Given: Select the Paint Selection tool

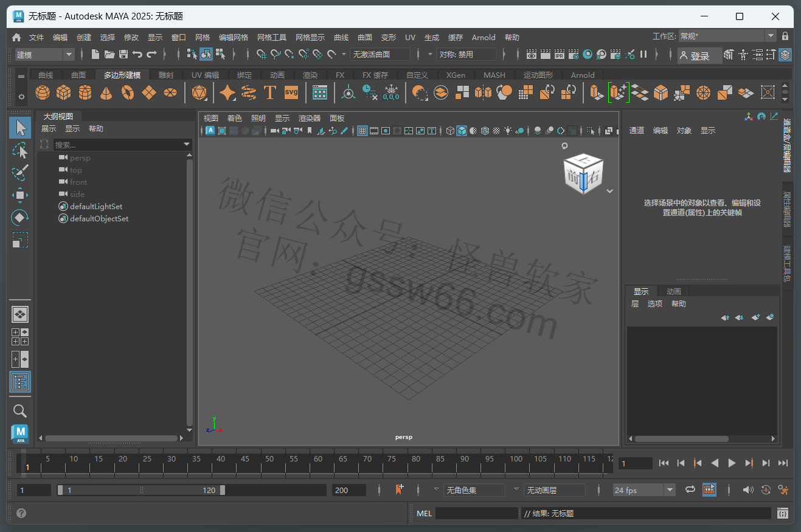Looking at the screenshot, I should (x=20, y=173).
